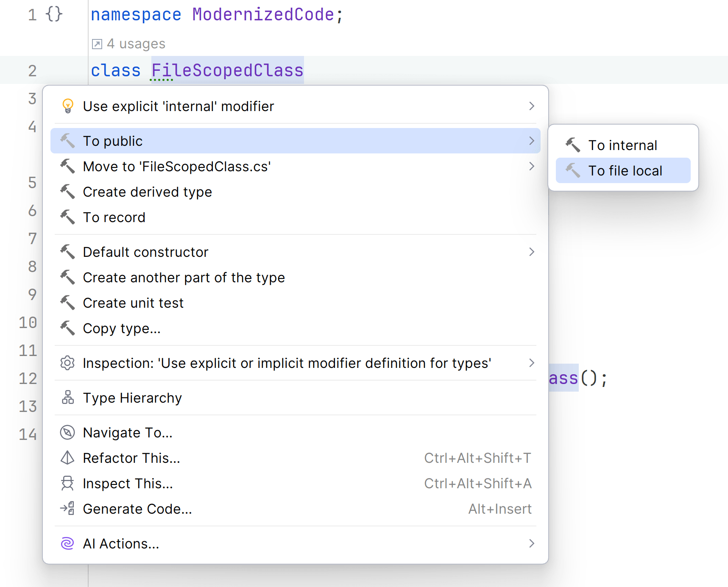728x587 pixels.
Task: Expand the Default constructor submenu chevron
Action: click(531, 252)
